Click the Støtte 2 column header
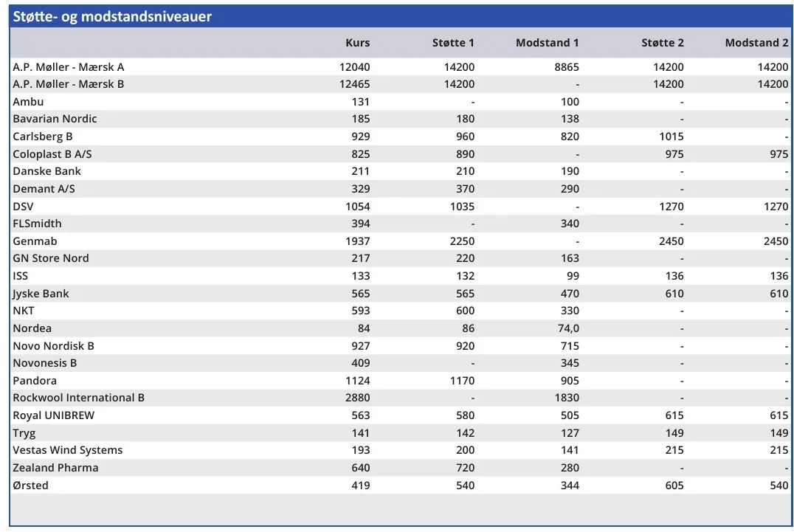 tap(662, 43)
